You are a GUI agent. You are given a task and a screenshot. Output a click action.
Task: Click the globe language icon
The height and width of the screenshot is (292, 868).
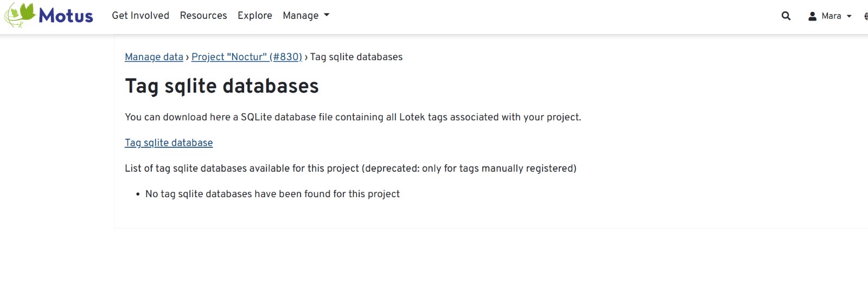(x=865, y=16)
